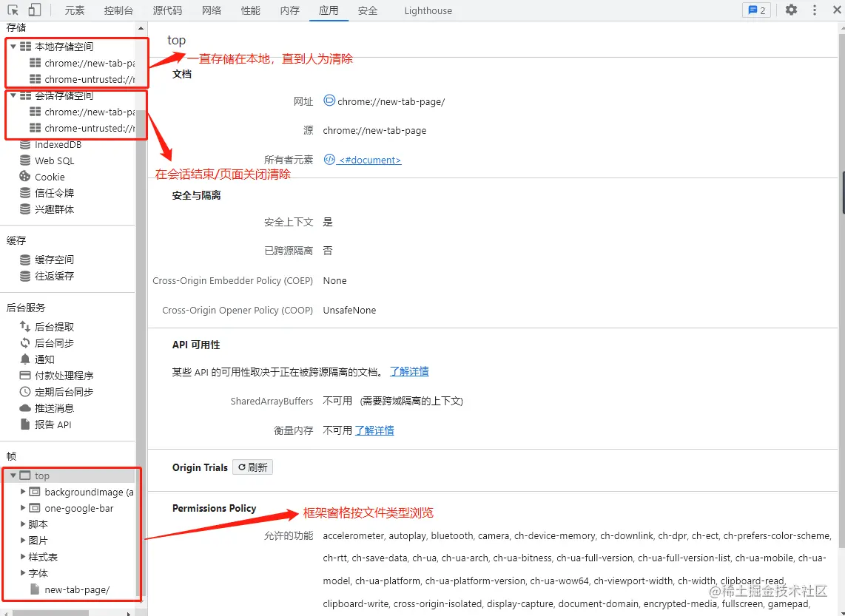Close the DevTools panel
Viewport: 845px width, 616px height.
point(837,10)
